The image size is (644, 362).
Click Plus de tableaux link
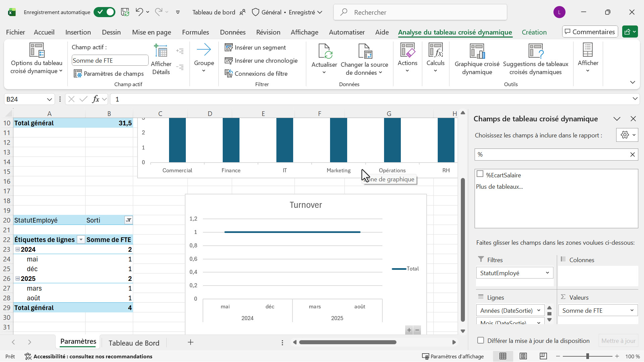pos(499,187)
